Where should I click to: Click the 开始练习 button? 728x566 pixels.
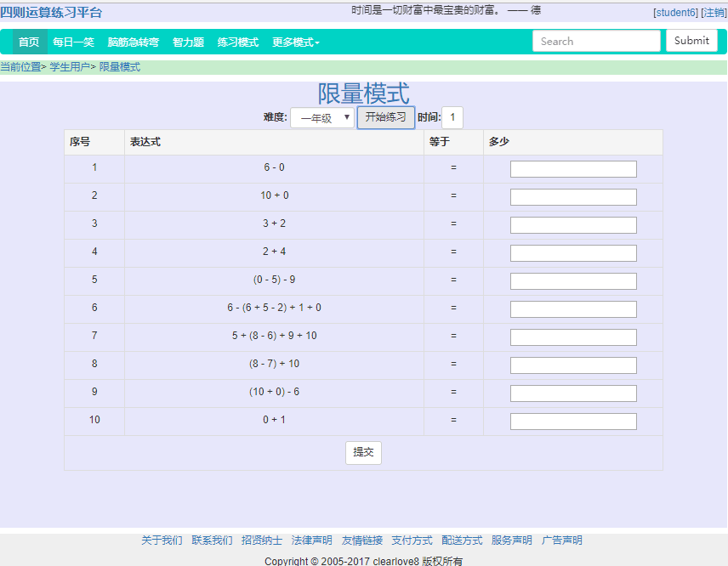coord(386,117)
